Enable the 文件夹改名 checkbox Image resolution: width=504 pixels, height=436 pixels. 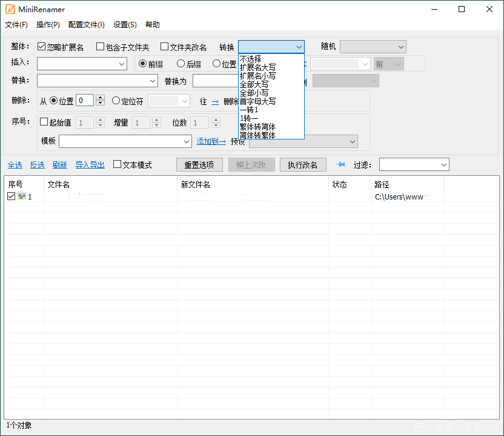coord(164,47)
